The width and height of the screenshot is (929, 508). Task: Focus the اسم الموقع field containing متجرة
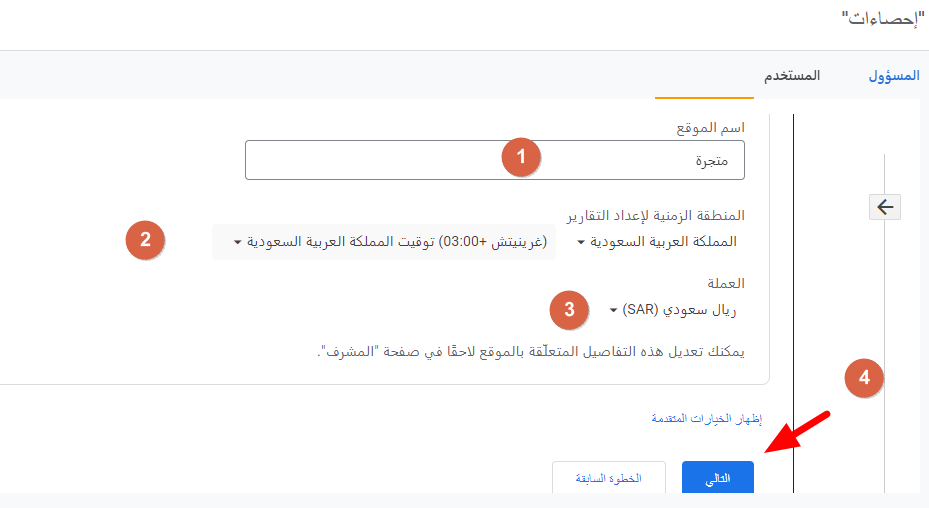tap(495, 160)
